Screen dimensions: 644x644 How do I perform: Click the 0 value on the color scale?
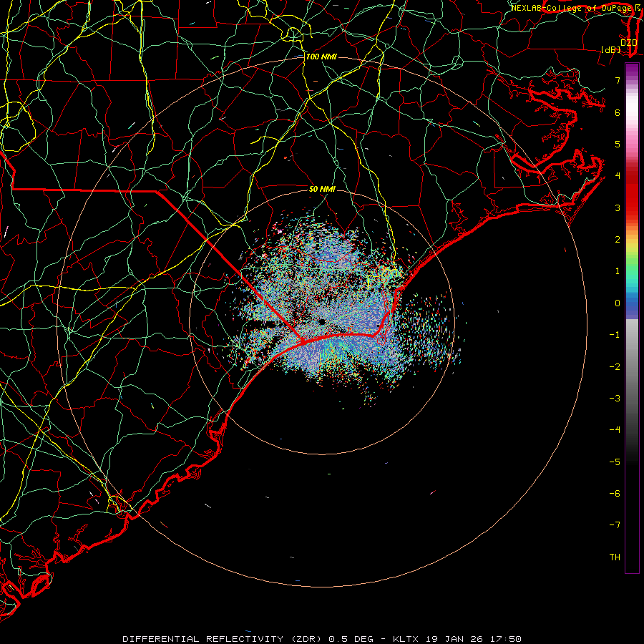tap(618, 303)
